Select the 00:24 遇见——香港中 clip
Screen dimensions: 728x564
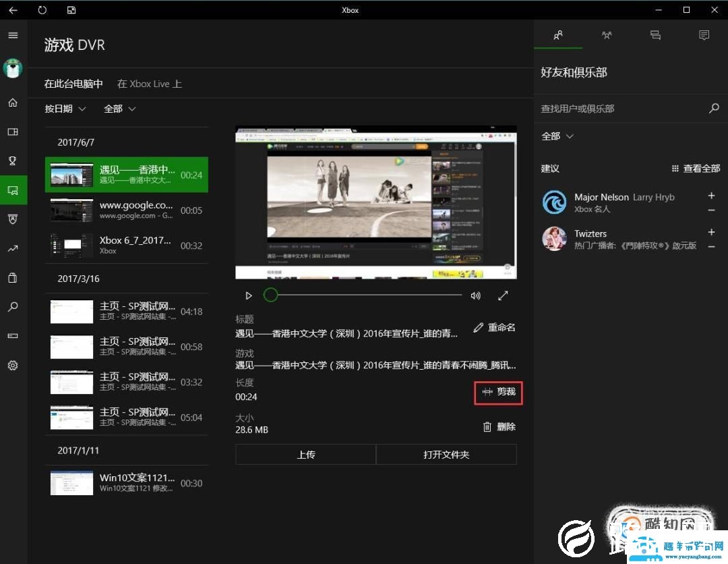point(126,175)
